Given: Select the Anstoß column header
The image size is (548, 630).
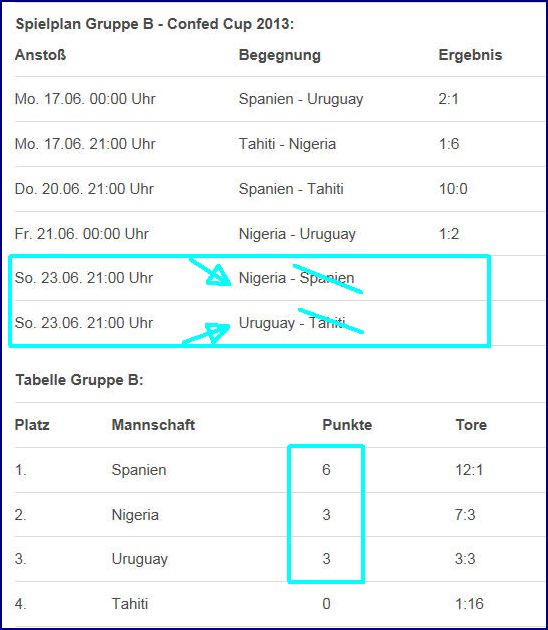Looking at the screenshot, I should click(x=40, y=55).
